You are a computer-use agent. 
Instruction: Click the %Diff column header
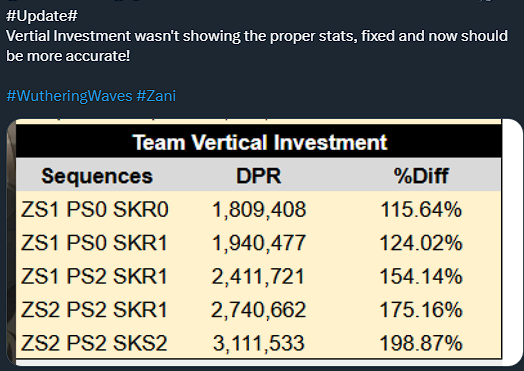point(421,176)
